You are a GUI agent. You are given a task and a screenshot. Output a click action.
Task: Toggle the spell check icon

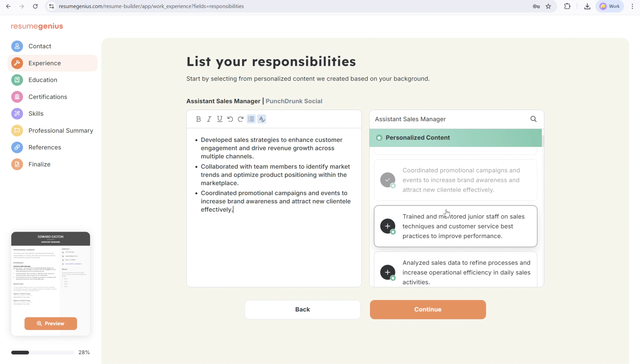click(x=262, y=119)
